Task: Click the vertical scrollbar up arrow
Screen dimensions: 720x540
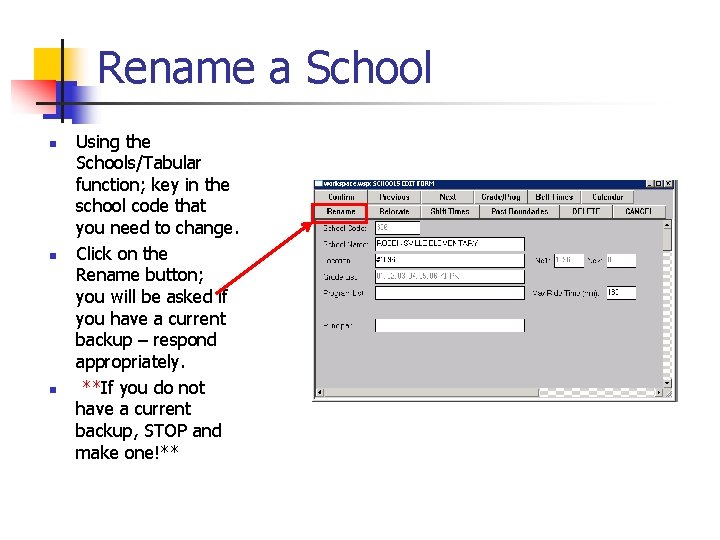Action: coord(667,225)
